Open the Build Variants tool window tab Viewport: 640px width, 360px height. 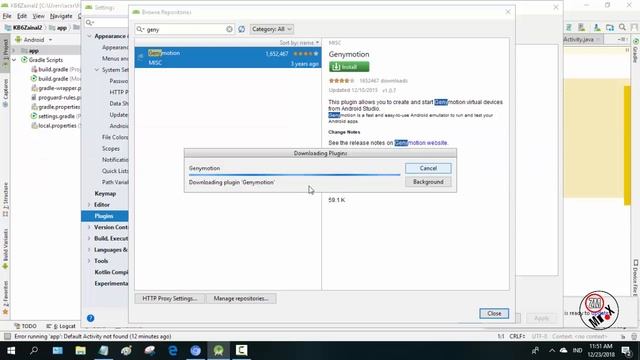tap(5, 248)
